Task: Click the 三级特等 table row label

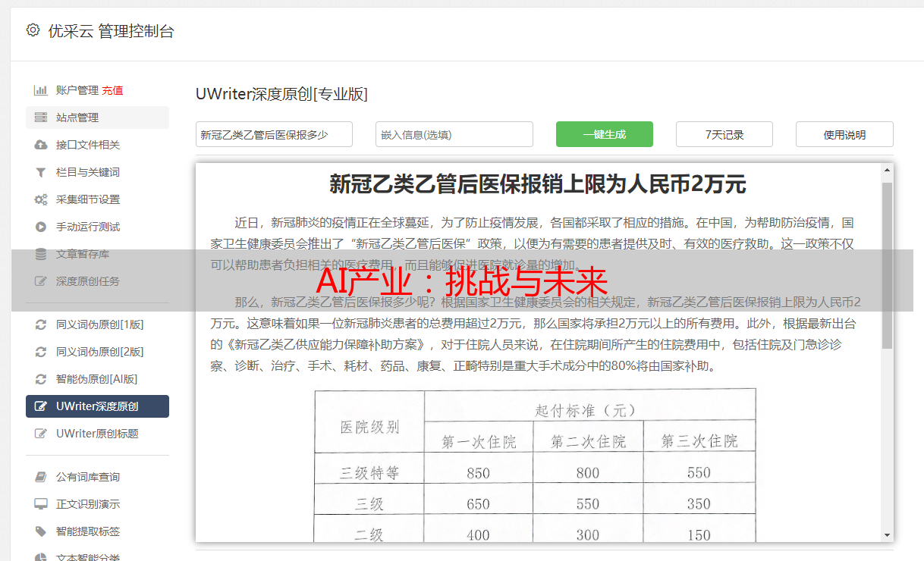Action: click(369, 473)
